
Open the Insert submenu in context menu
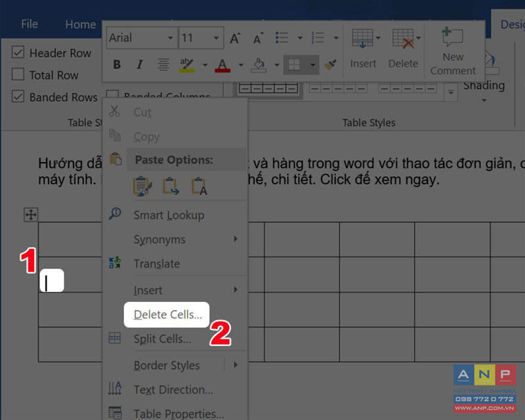175,289
